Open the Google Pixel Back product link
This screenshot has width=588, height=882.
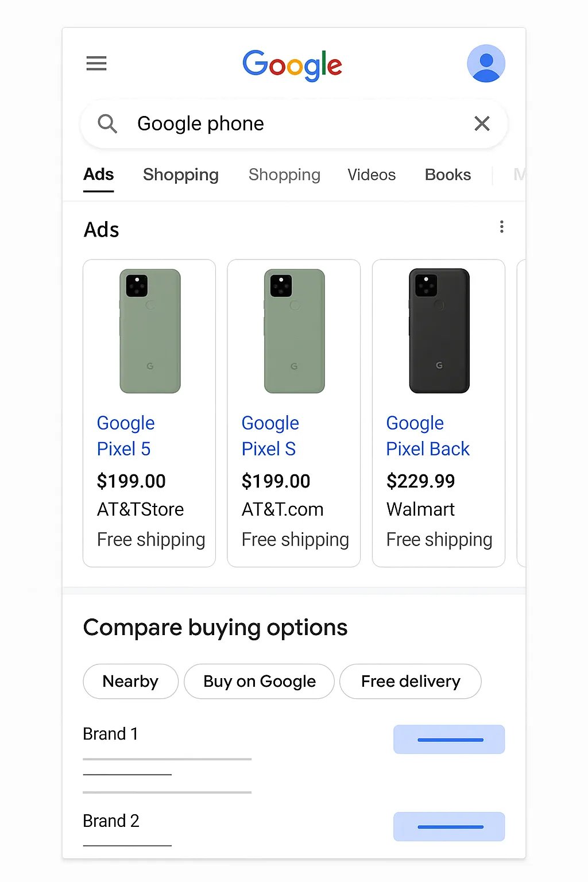click(x=428, y=436)
